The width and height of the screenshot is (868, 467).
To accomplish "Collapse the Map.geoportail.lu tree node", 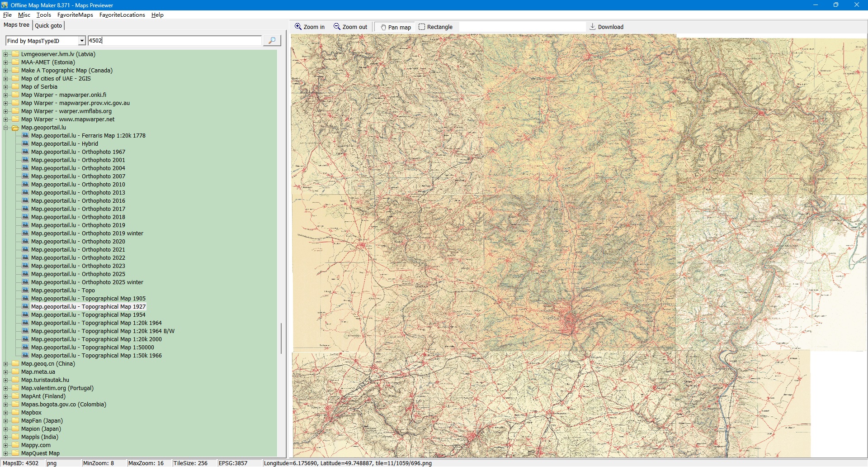I will point(6,128).
